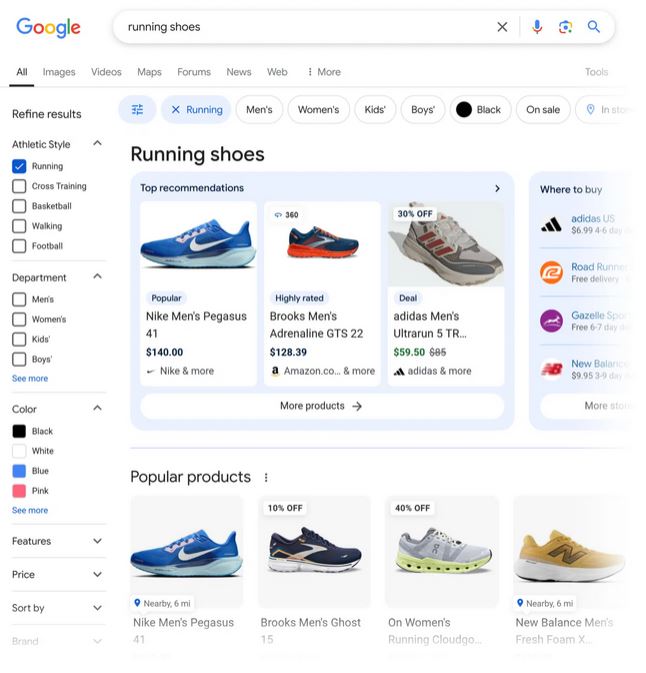The image size is (646, 673).
Task: Check the Kids' department checkbox
Action: point(19,339)
